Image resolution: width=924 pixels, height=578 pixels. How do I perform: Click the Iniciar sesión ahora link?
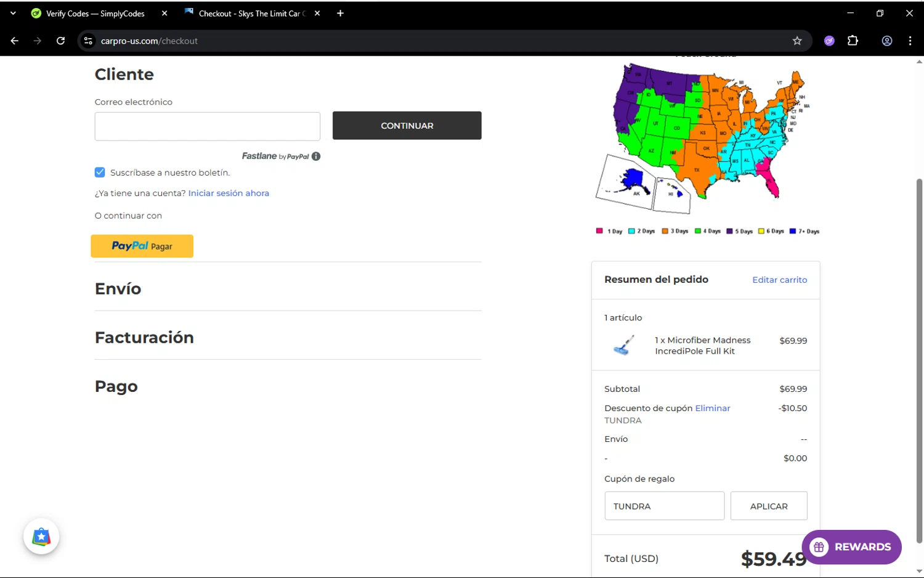[229, 193]
